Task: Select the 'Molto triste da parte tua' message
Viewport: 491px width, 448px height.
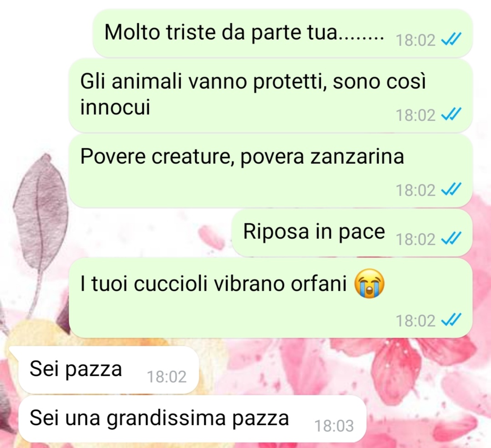Action: tap(283, 33)
